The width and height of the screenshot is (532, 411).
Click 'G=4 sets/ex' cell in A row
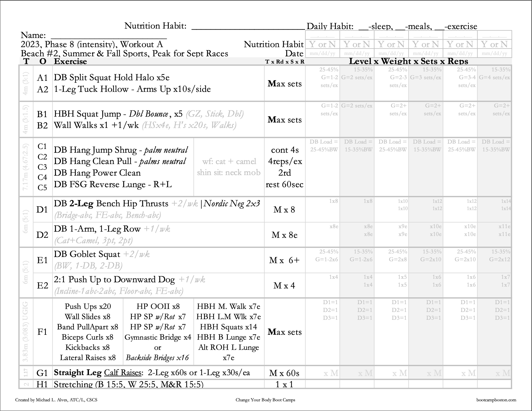[x=495, y=78]
